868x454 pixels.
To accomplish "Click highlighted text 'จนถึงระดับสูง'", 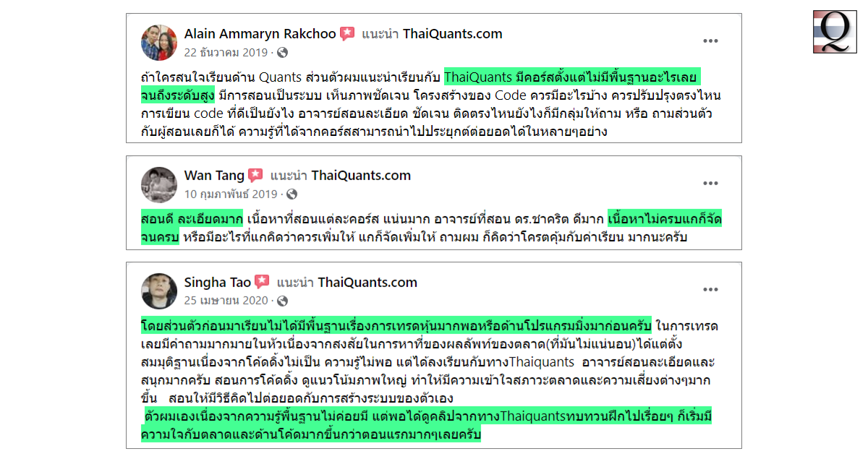I will pos(178,95).
